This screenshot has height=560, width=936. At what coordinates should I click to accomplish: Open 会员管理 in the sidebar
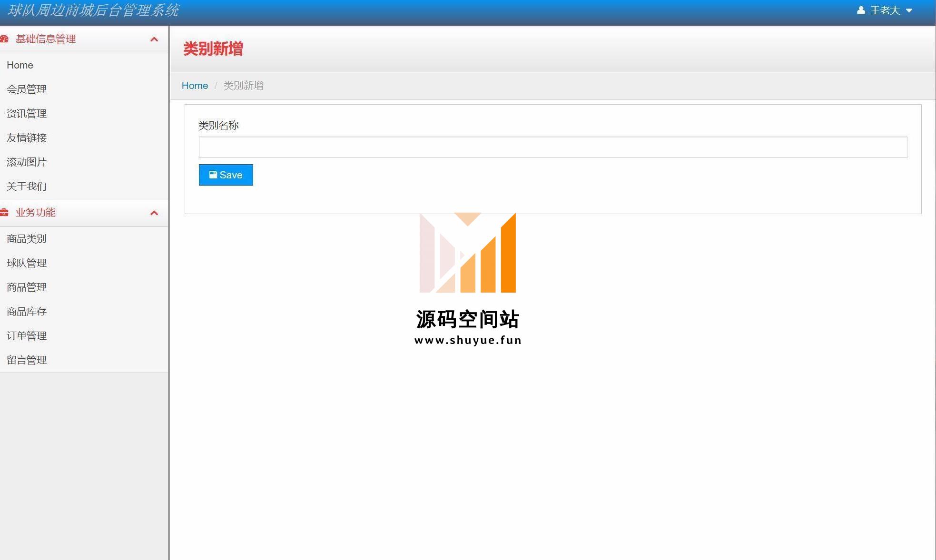pyautogui.click(x=27, y=89)
